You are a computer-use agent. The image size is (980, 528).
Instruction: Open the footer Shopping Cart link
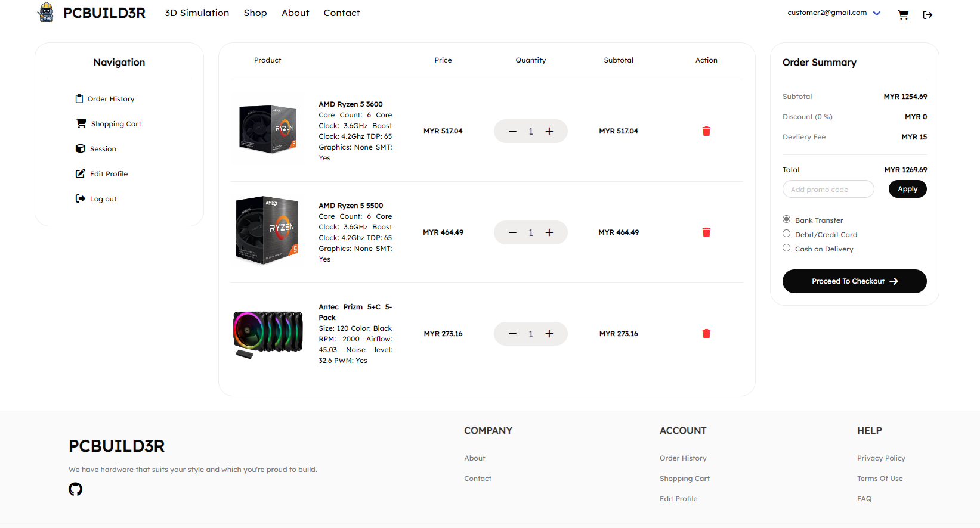685,479
